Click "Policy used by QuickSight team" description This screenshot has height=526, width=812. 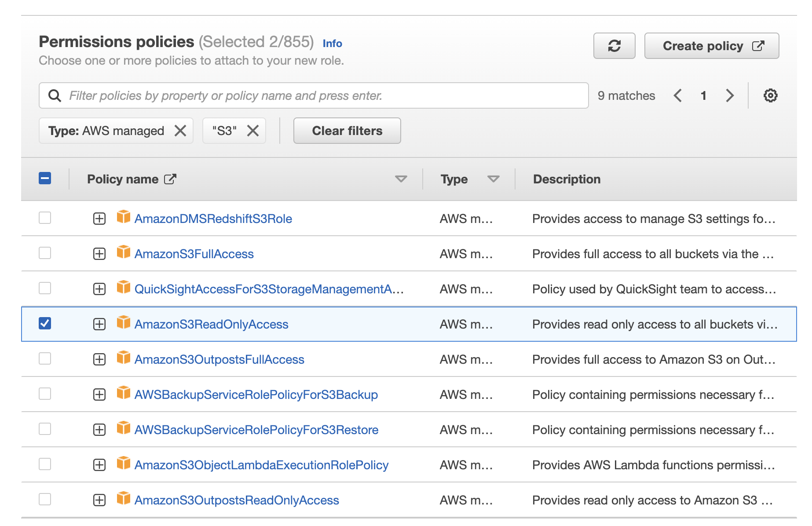(654, 289)
